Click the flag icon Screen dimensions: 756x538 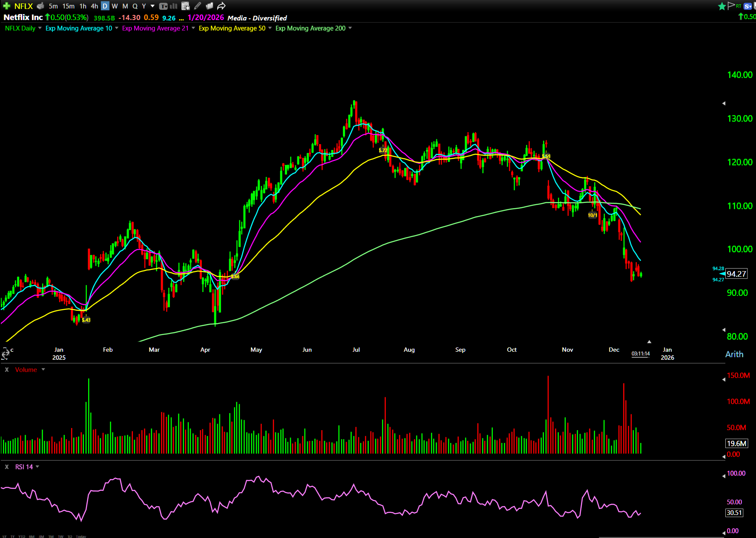(x=731, y=6)
